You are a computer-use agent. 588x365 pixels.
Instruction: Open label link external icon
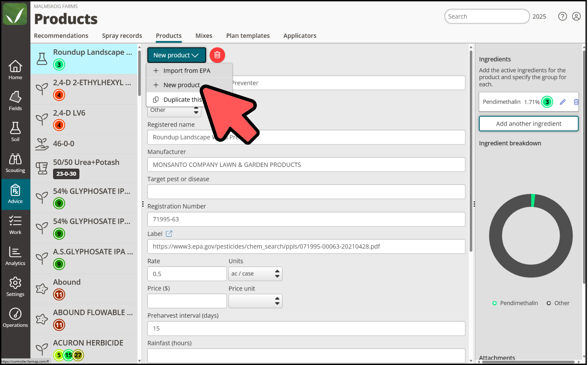(x=169, y=234)
